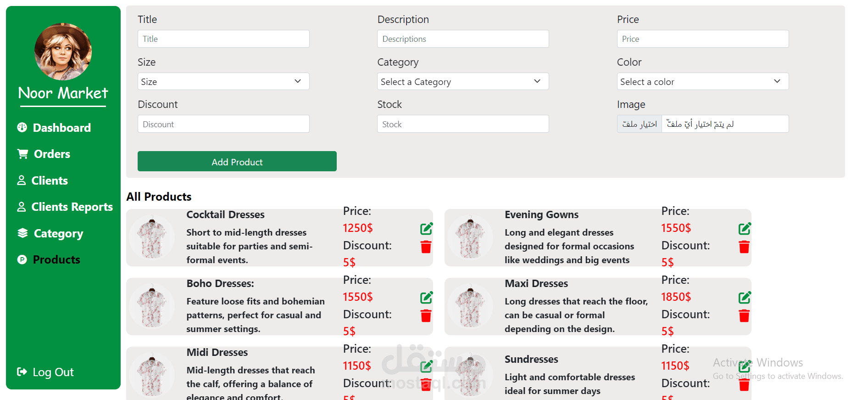Click the edit icon for Boho Dresses
The image size is (868, 400).
426,297
